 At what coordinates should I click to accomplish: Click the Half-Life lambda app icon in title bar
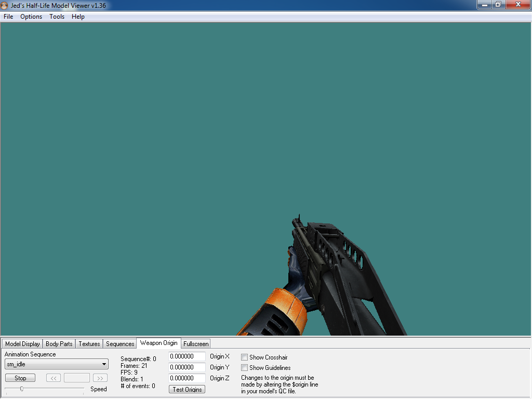4,5
